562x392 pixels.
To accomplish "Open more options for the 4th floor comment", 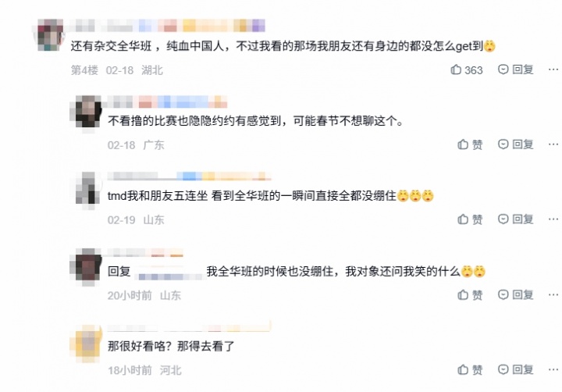I will click(x=553, y=69).
